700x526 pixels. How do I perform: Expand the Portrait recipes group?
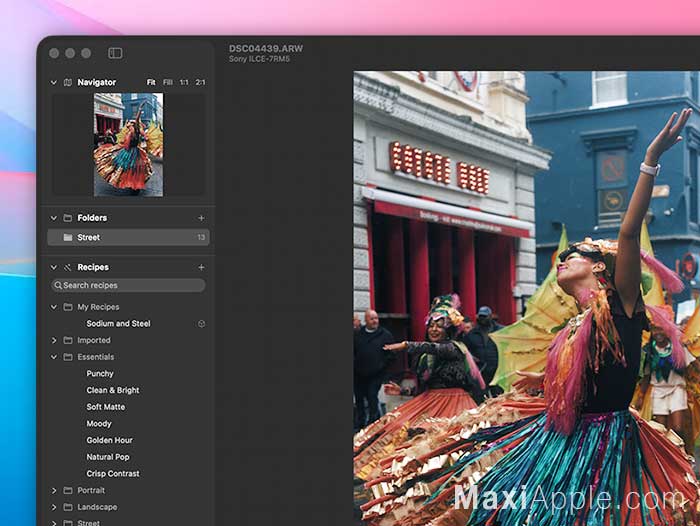pos(54,490)
